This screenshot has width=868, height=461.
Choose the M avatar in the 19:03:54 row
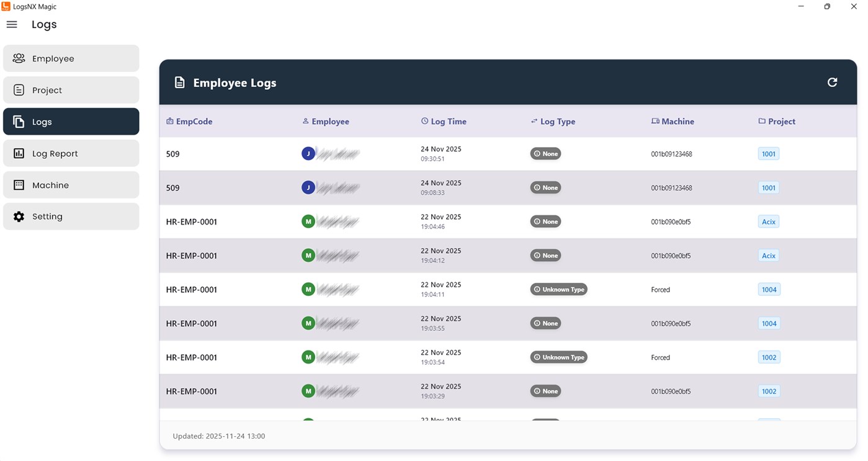click(308, 357)
